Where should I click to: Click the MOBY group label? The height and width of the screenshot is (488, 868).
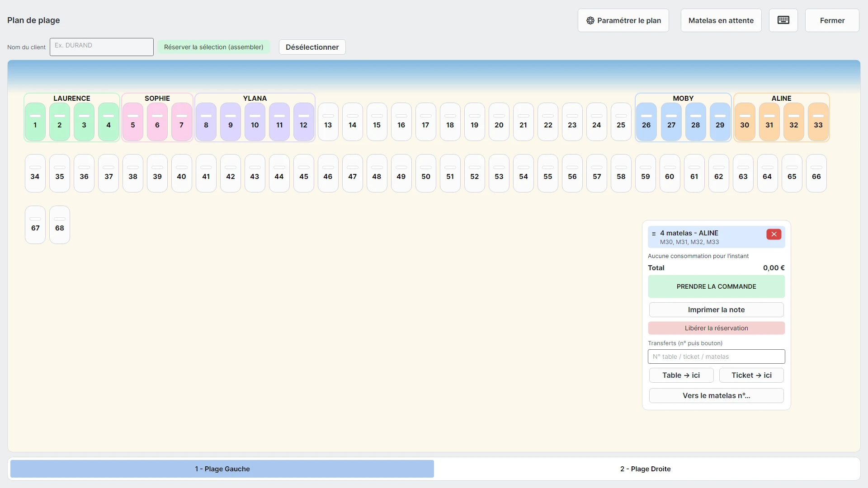click(x=683, y=99)
